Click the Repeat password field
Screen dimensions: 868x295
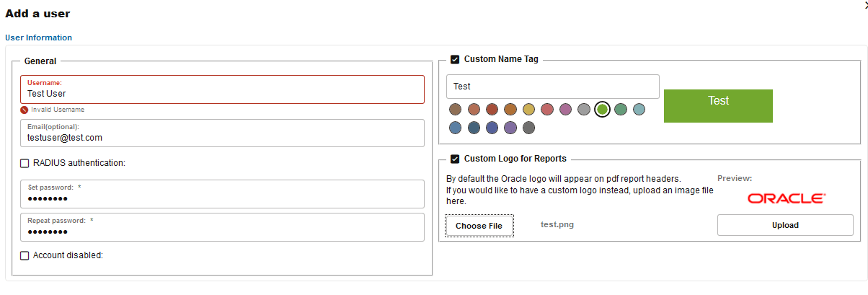tap(222, 232)
